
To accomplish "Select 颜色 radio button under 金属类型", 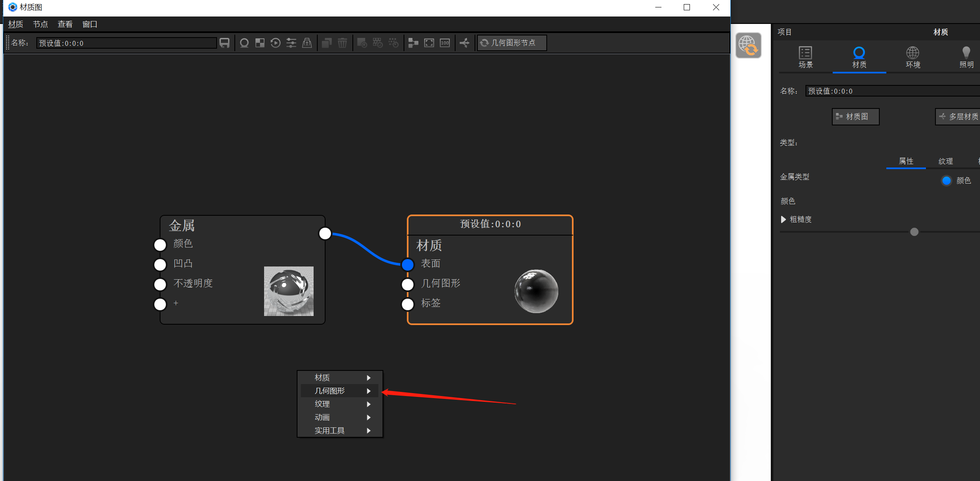I will tap(947, 180).
